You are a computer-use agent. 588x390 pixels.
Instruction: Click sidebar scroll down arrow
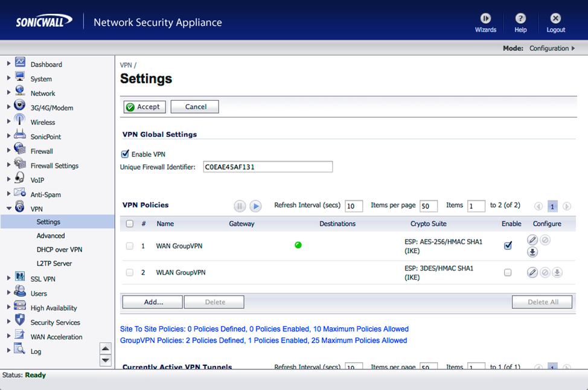pyautogui.click(x=106, y=360)
